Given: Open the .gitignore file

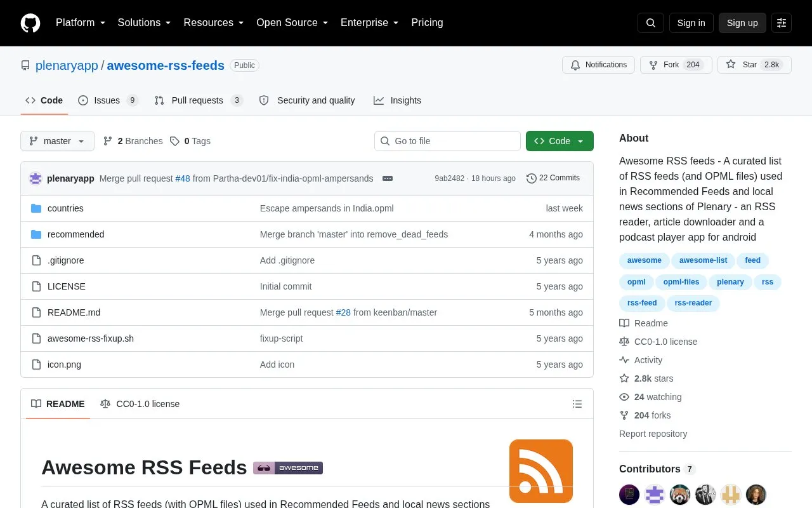Looking at the screenshot, I should (x=66, y=260).
